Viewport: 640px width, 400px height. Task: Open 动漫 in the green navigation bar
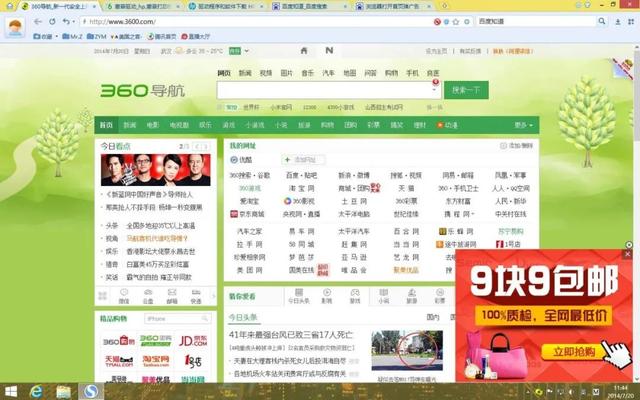[x=448, y=125]
